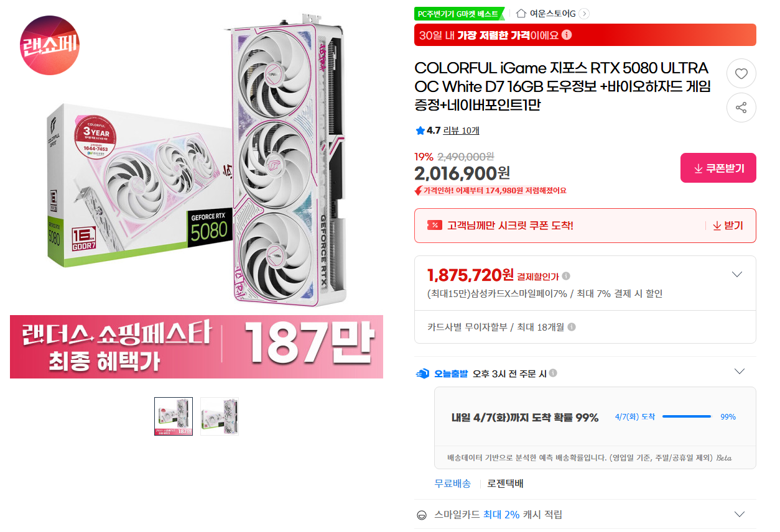Expand the 결제할인가 price details section
This screenshot has height=532, width=780.
pos(736,273)
